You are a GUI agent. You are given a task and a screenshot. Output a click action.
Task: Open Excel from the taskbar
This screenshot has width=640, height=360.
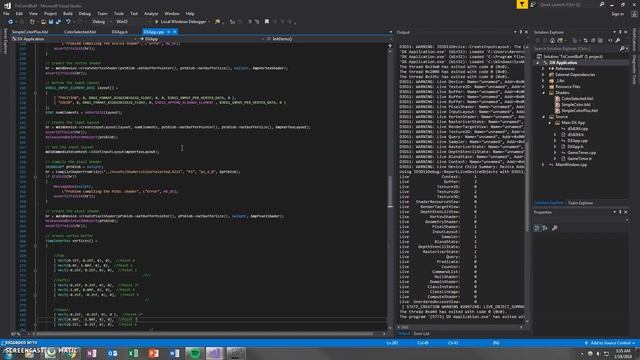(133, 353)
